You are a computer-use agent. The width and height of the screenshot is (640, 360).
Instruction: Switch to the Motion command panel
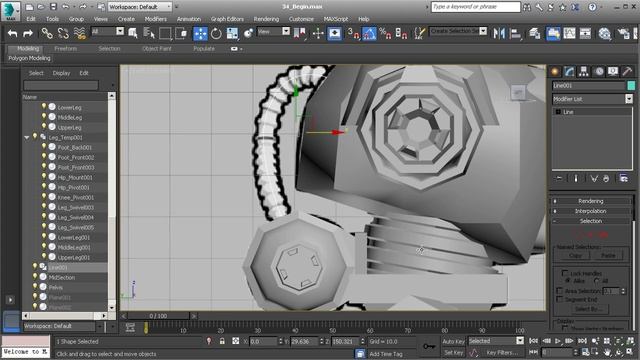[x=599, y=72]
